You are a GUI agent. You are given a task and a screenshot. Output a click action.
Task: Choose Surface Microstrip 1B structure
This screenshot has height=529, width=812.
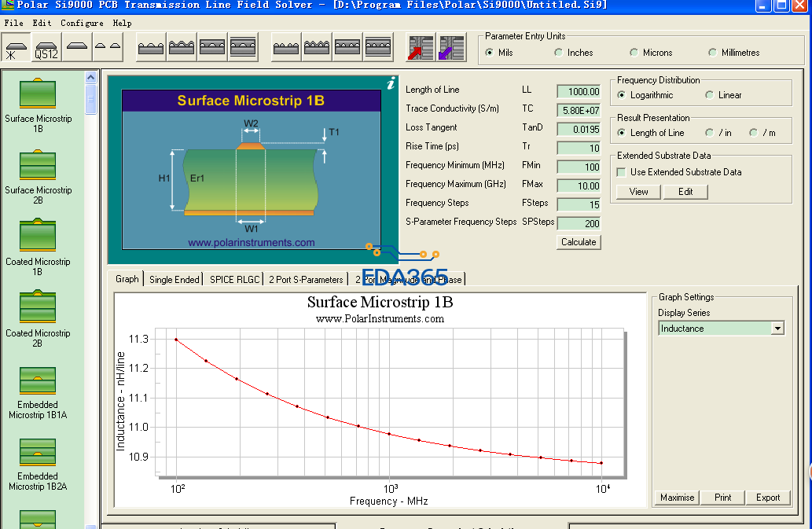click(x=38, y=105)
